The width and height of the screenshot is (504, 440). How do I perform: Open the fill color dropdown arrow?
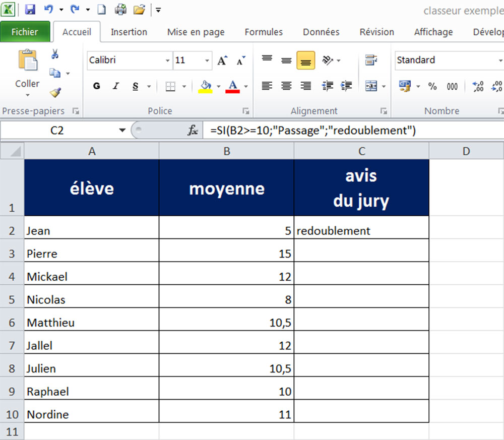[x=219, y=86]
